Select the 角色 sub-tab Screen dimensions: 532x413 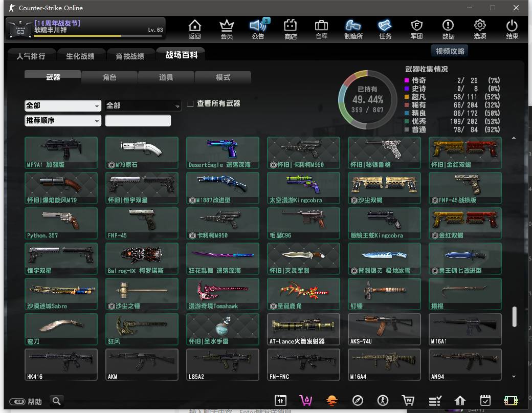(x=109, y=77)
